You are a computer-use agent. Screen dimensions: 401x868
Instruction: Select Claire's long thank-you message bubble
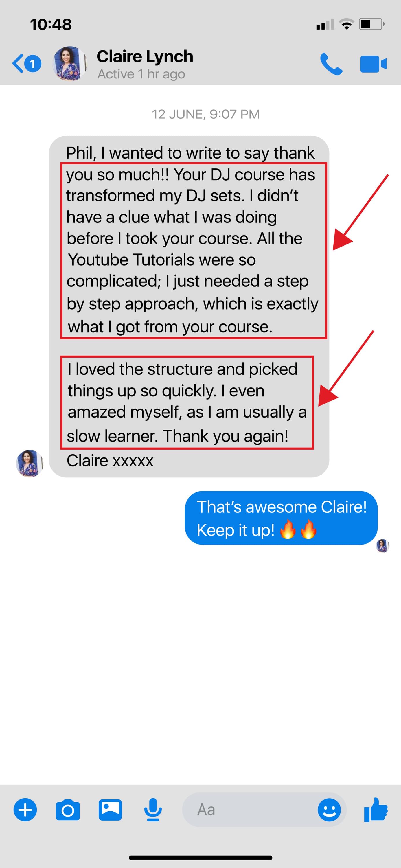pyautogui.click(x=189, y=306)
